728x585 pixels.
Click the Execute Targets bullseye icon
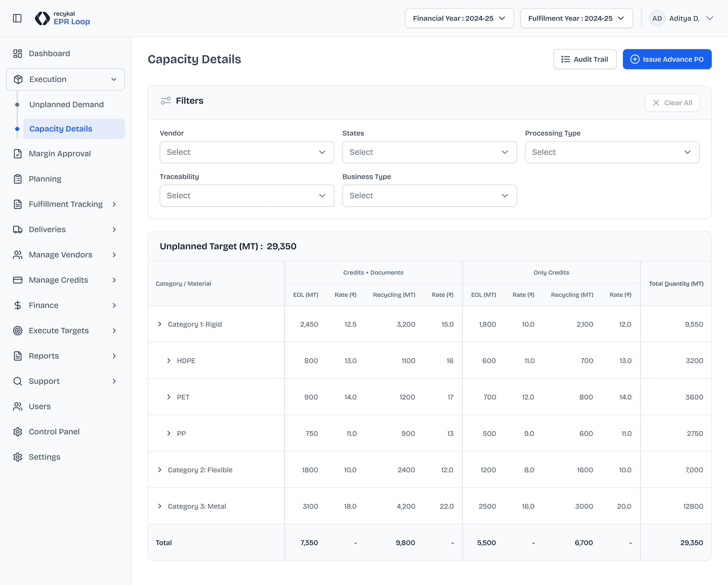click(x=17, y=331)
